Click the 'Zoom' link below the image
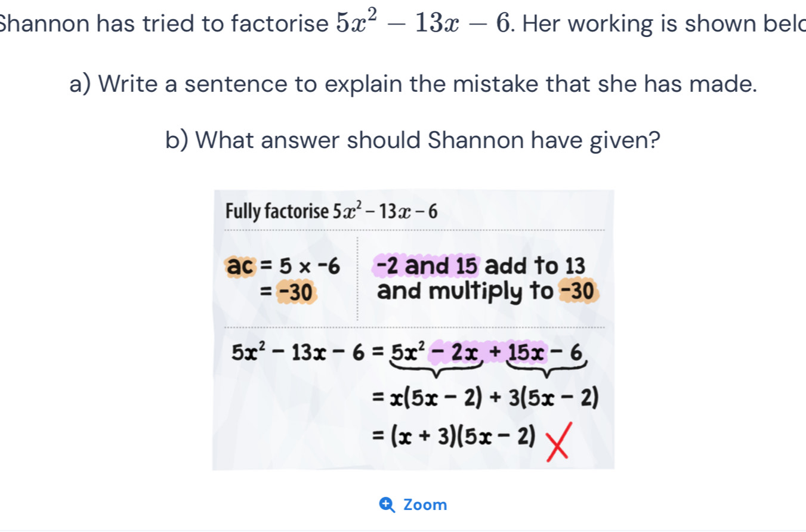 point(425,504)
